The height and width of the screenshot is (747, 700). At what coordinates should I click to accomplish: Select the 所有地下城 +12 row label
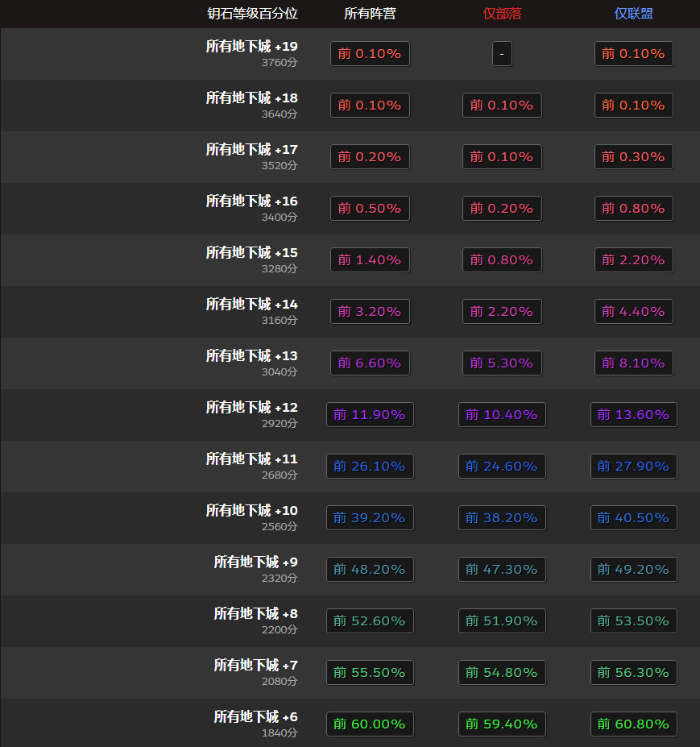coord(251,407)
